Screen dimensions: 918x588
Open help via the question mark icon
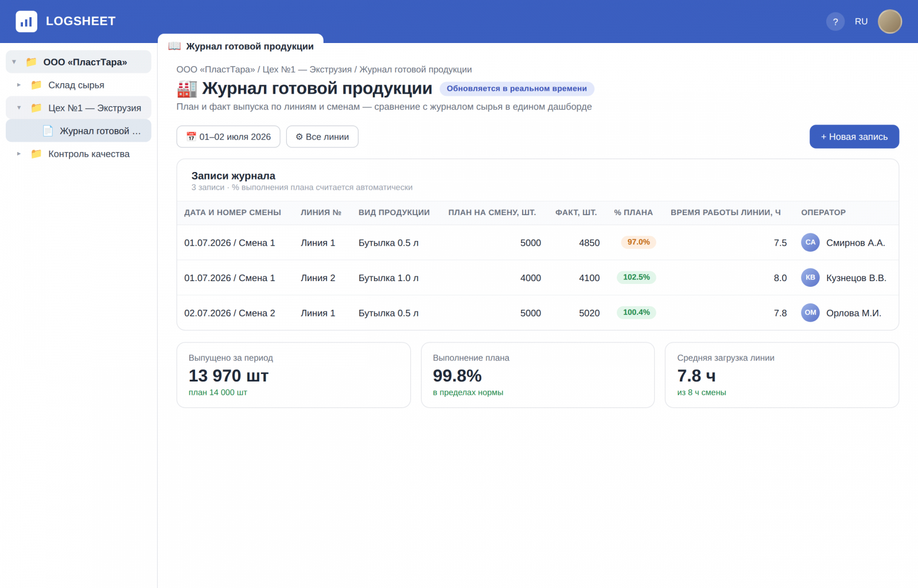[x=835, y=21]
